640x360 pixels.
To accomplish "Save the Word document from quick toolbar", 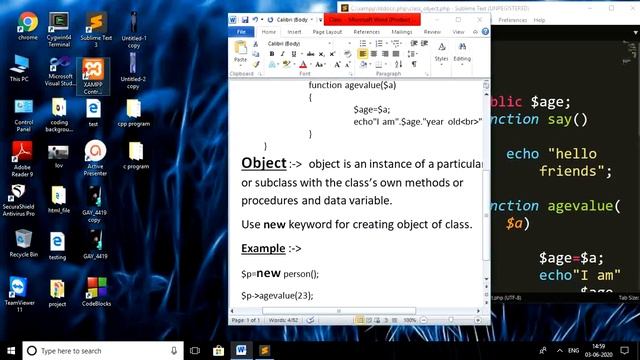I will pyautogui.click(x=245, y=20).
